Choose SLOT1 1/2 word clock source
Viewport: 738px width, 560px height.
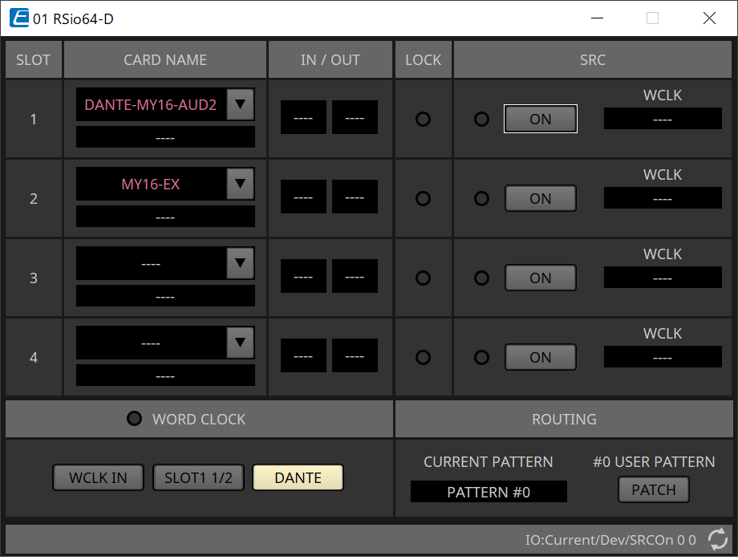coord(198,478)
